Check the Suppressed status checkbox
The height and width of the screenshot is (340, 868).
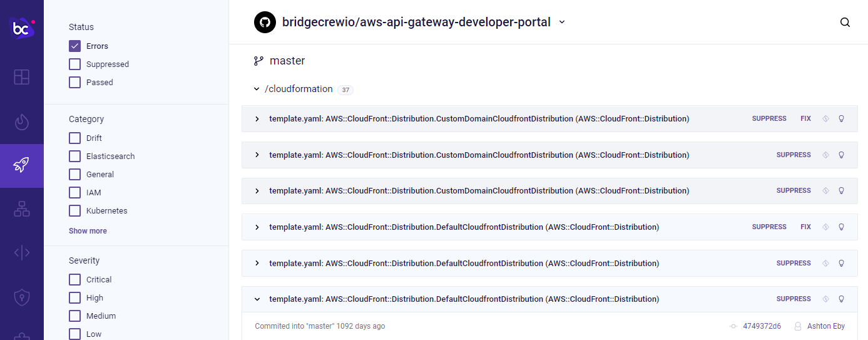coord(74,64)
